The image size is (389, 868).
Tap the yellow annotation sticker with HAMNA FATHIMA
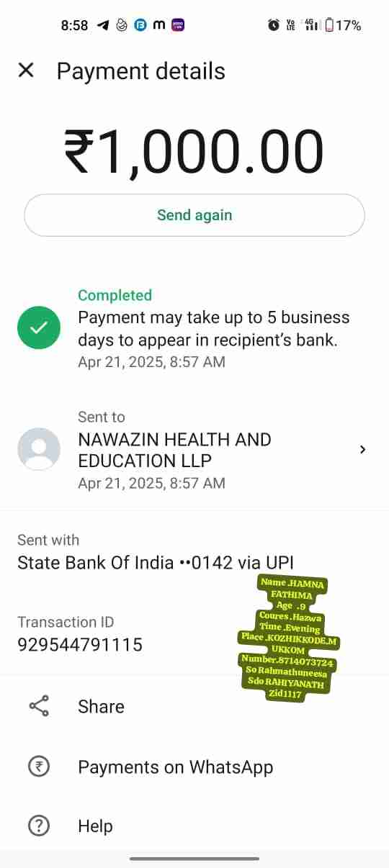point(290,638)
